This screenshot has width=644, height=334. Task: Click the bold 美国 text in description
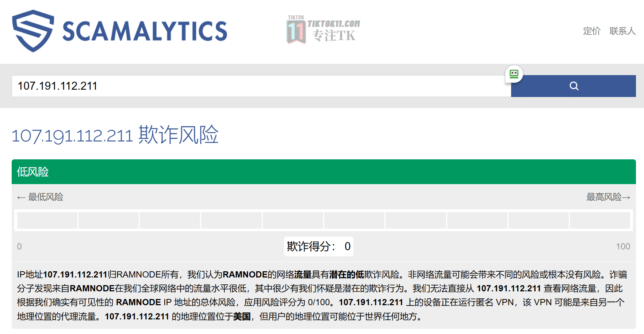click(242, 316)
